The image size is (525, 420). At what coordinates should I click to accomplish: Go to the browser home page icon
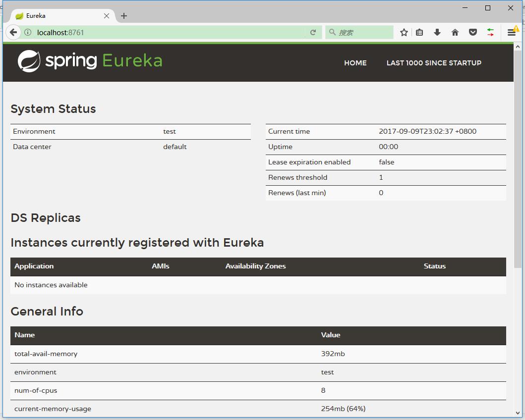tap(455, 32)
